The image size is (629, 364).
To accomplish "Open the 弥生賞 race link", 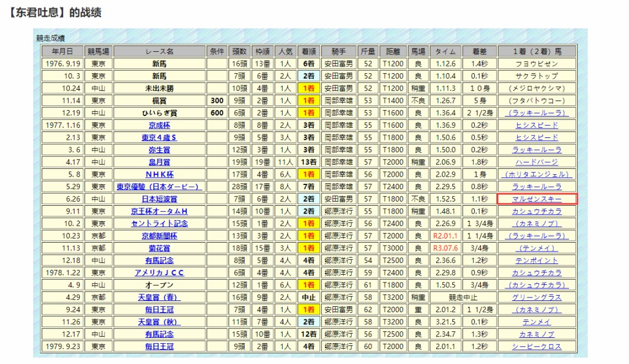I will [159, 150].
